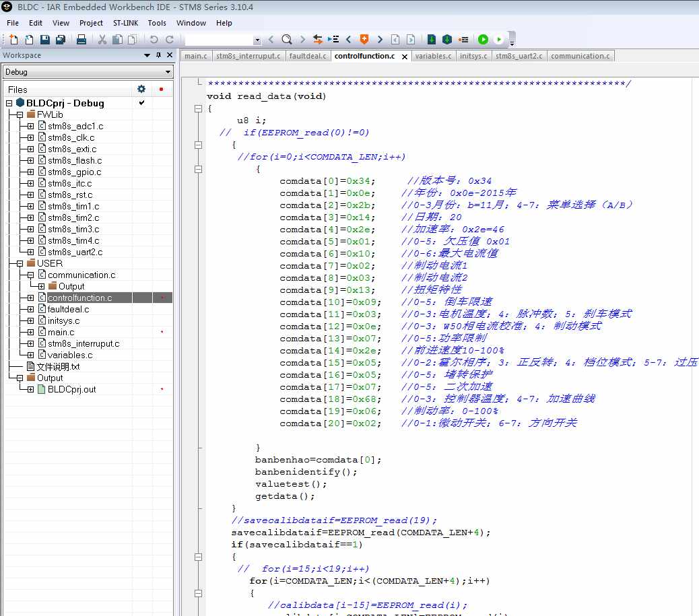Open the File menu
The width and height of the screenshot is (699, 616).
13,23
